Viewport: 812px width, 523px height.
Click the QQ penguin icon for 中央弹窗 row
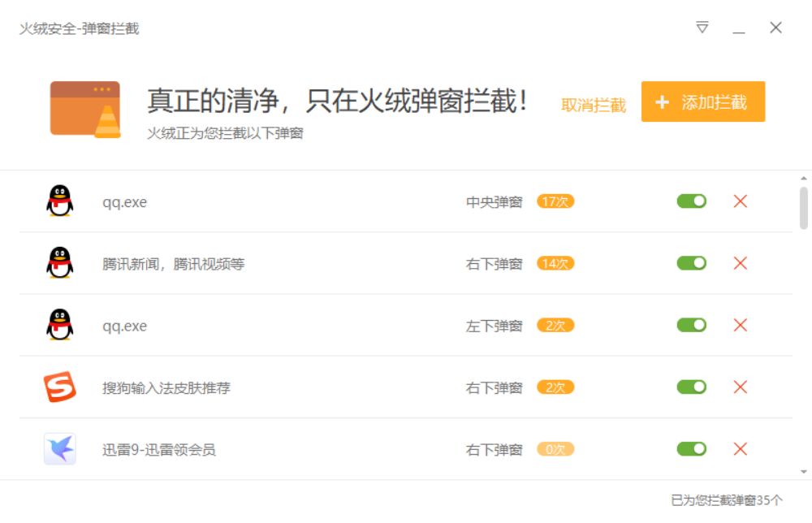point(59,201)
